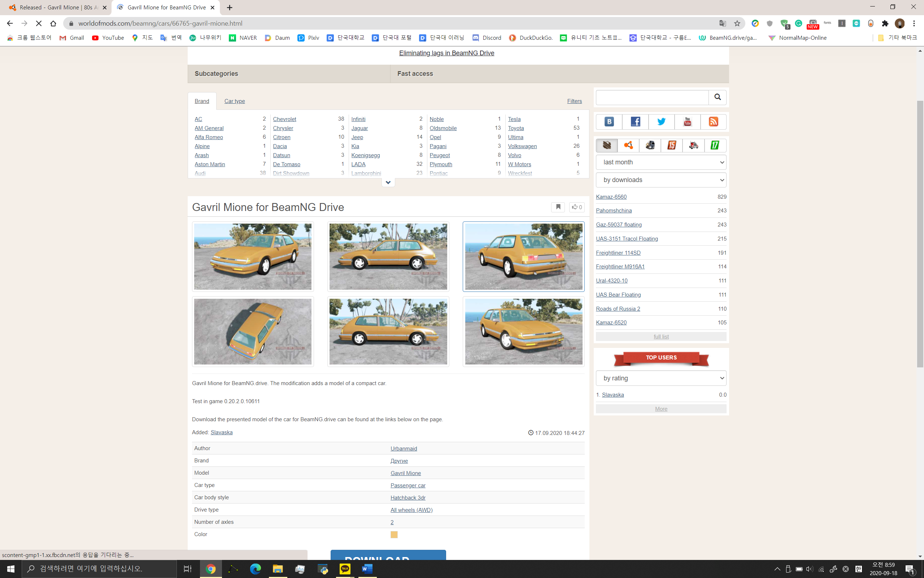Open the Discord bookmark
This screenshot has height=578, width=924.
coord(487,38)
